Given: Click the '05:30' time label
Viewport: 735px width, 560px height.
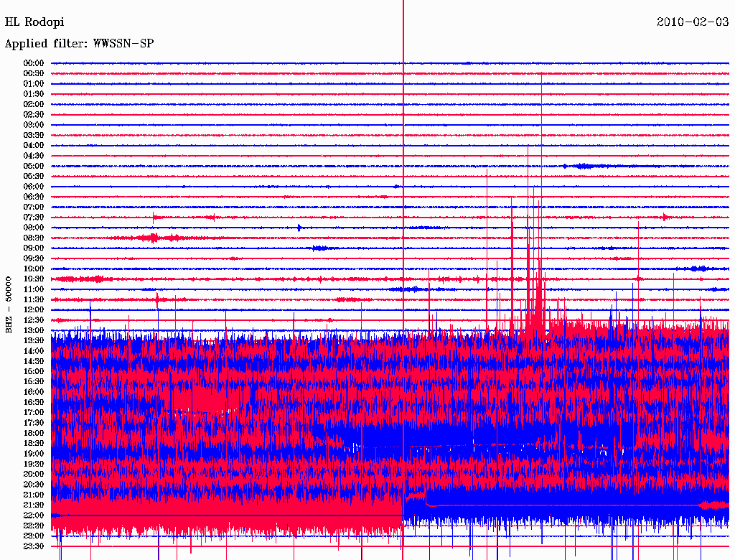Looking at the screenshot, I should click(x=34, y=177).
